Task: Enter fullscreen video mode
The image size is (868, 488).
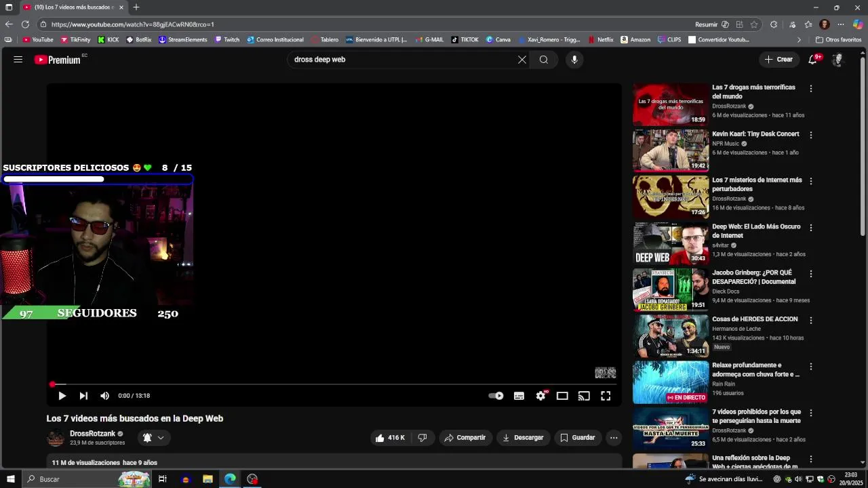Action: click(x=606, y=396)
